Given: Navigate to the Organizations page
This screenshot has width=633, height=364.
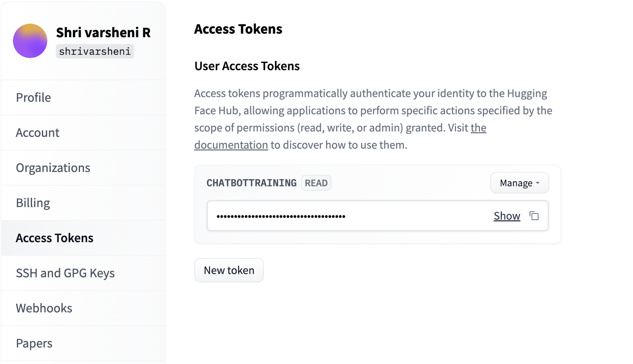Looking at the screenshot, I should point(53,167).
